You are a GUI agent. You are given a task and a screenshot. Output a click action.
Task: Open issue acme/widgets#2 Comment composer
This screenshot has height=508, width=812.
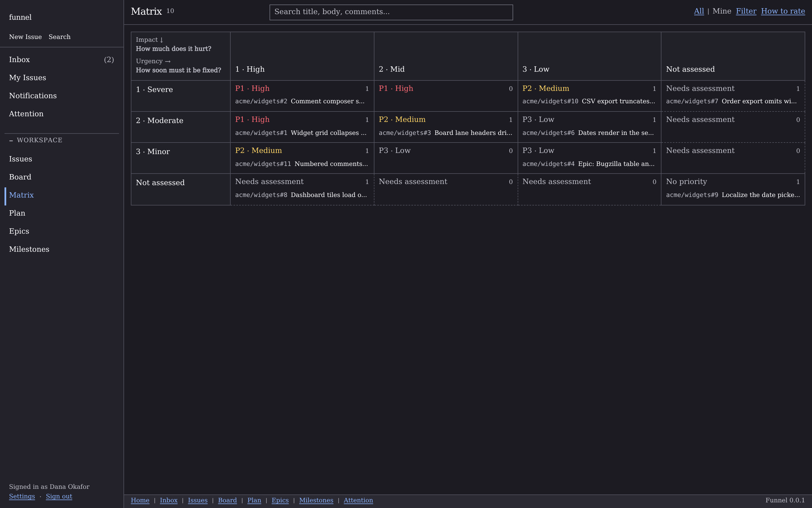click(x=300, y=101)
